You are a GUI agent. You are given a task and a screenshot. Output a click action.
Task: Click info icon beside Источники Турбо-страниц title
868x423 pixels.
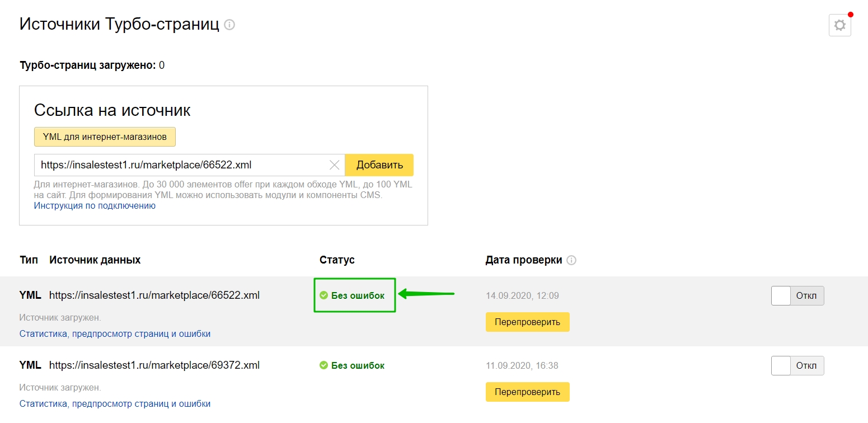[229, 25]
